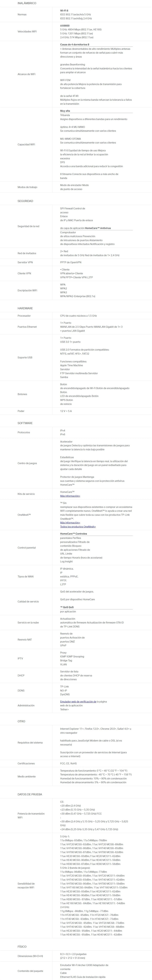
Task: Click the INALÁMBRICO section heading
Action: coord(27,3)
